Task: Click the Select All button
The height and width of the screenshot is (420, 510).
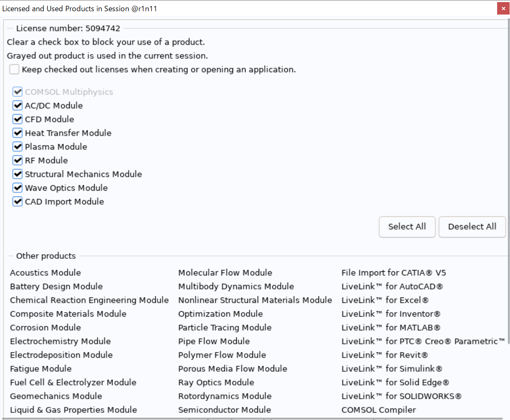Action: [x=407, y=226]
